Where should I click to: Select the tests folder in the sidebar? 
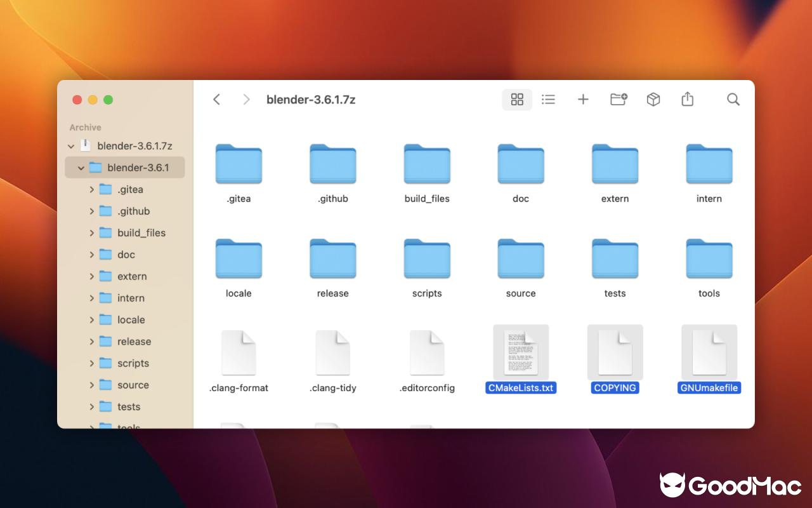(x=129, y=406)
